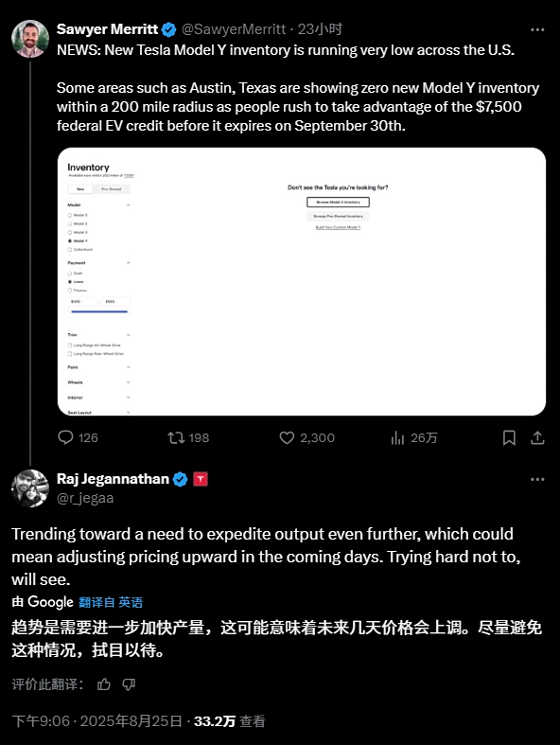Image resolution: width=560 pixels, height=745 pixels.
Task: Rate the translation with thumbs down
Action: [x=129, y=684]
